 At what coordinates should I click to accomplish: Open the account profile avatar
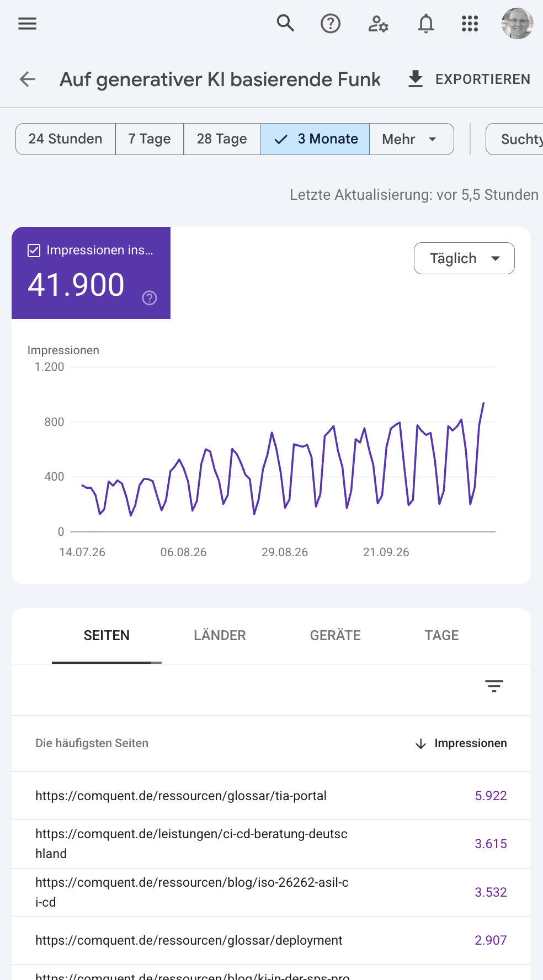pos(517,24)
